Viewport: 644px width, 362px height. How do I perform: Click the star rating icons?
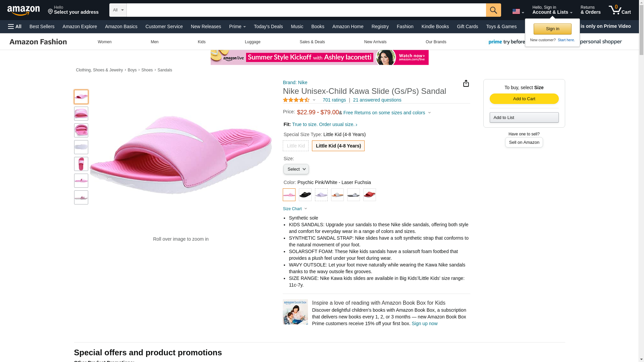(x=296, y=100)
